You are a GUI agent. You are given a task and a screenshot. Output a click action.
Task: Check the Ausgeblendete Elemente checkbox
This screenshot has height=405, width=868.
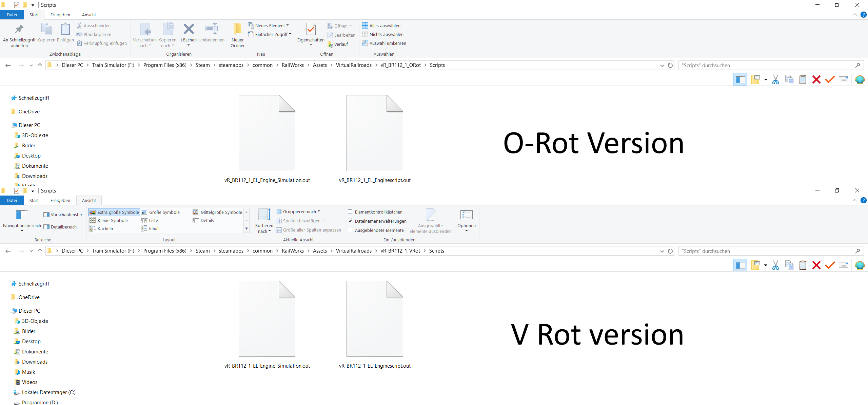coord(350,230)
